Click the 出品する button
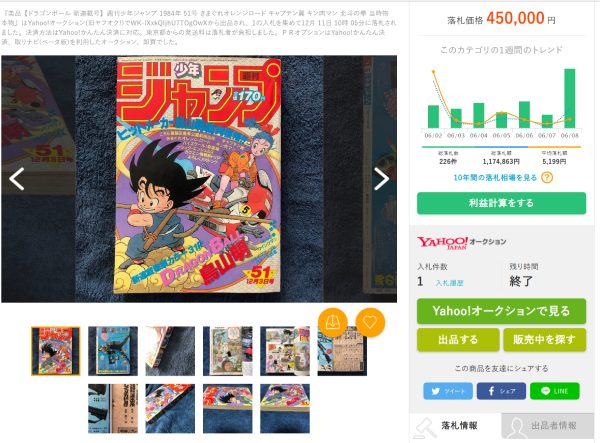600x443 pixels. coord(458,339)
